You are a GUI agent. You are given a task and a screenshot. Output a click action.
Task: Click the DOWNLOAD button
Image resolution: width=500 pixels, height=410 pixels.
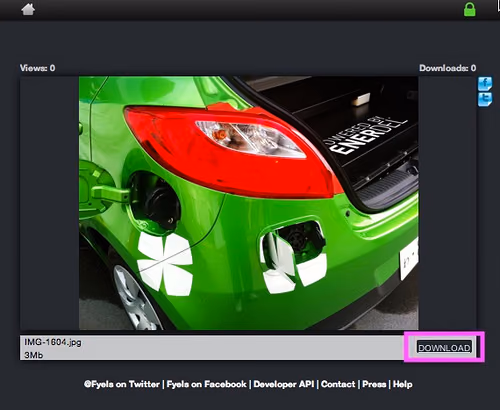point(444,347)
